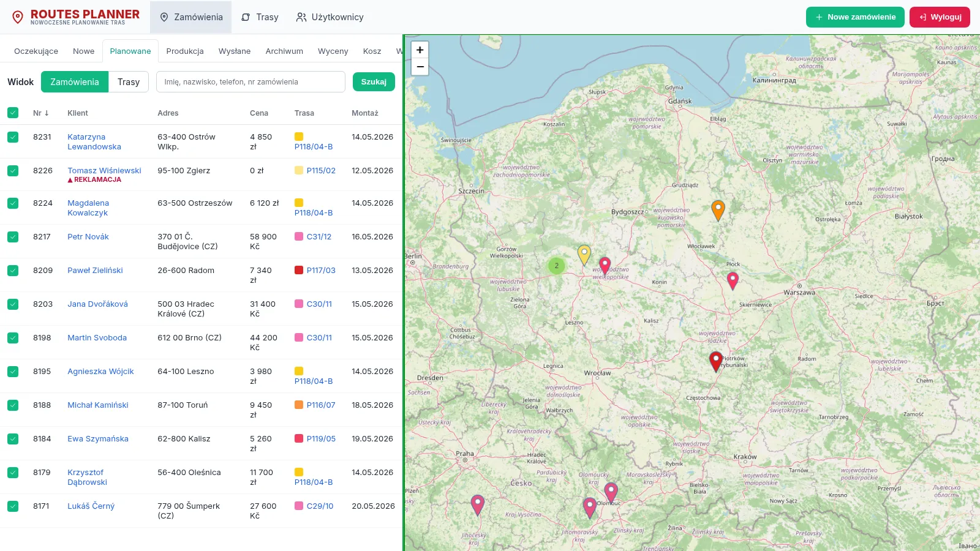
Task: Click the Wyloguj button
Action: [x=940, y=17]
